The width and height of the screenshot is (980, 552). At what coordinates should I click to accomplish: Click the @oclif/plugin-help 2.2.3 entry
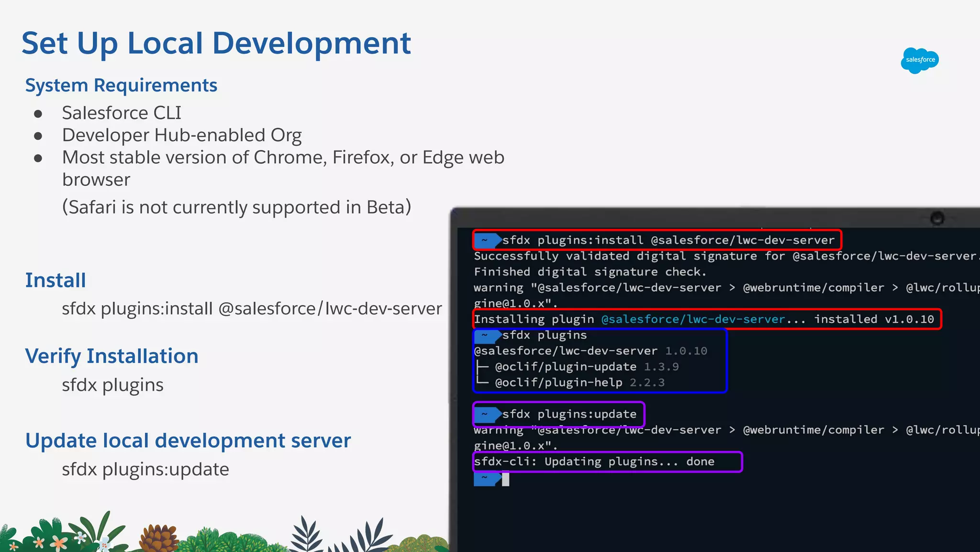coord(579,383)
